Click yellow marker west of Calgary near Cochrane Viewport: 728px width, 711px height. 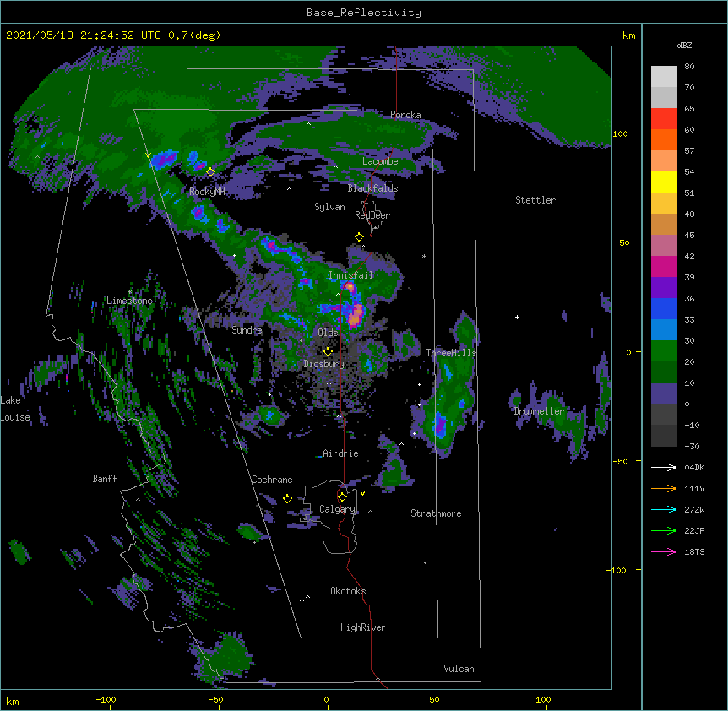coord(287,498)
